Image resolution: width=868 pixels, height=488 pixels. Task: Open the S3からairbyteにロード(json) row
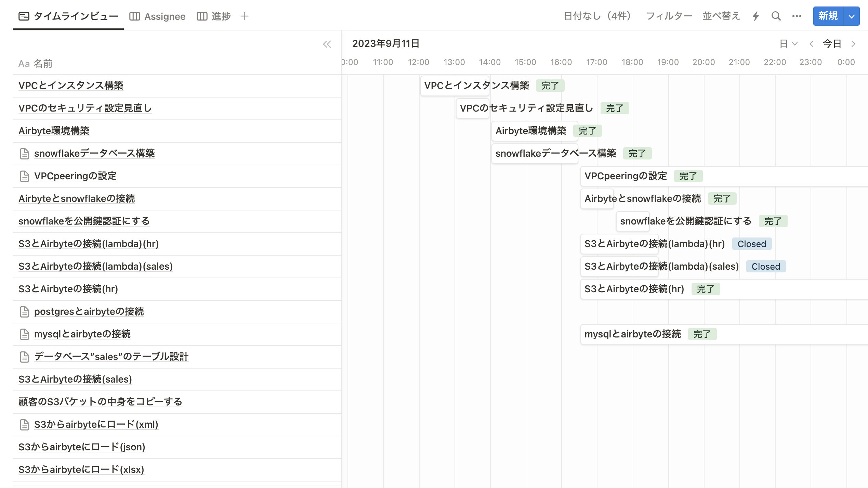click(82, 447)
